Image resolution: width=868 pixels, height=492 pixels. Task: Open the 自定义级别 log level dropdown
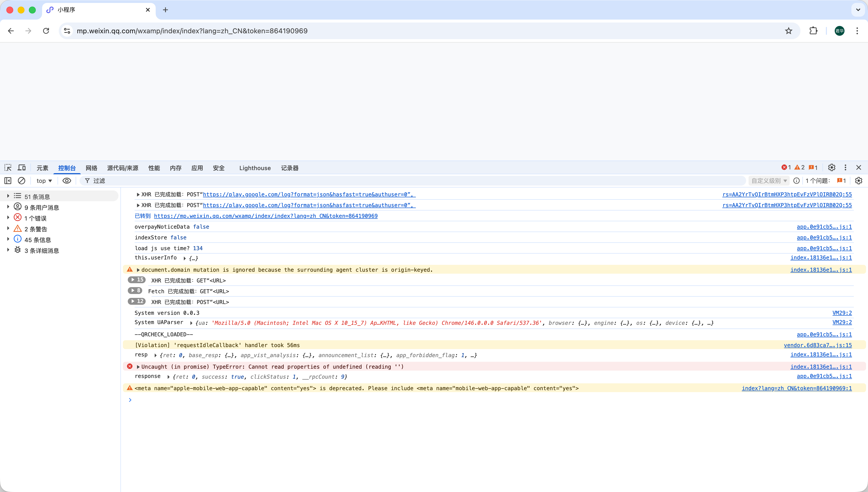pos(769,181)
